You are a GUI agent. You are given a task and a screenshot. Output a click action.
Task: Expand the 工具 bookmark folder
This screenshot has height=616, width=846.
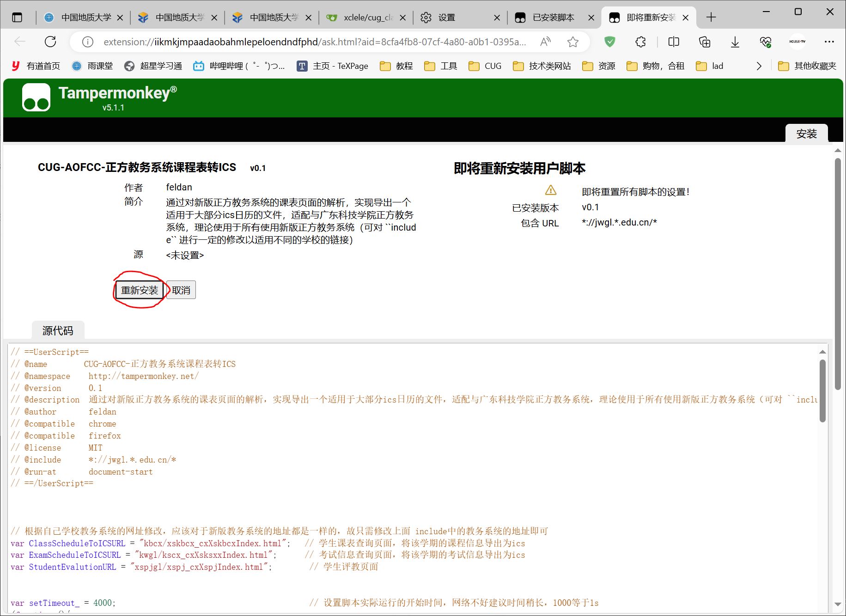(441, 66)
